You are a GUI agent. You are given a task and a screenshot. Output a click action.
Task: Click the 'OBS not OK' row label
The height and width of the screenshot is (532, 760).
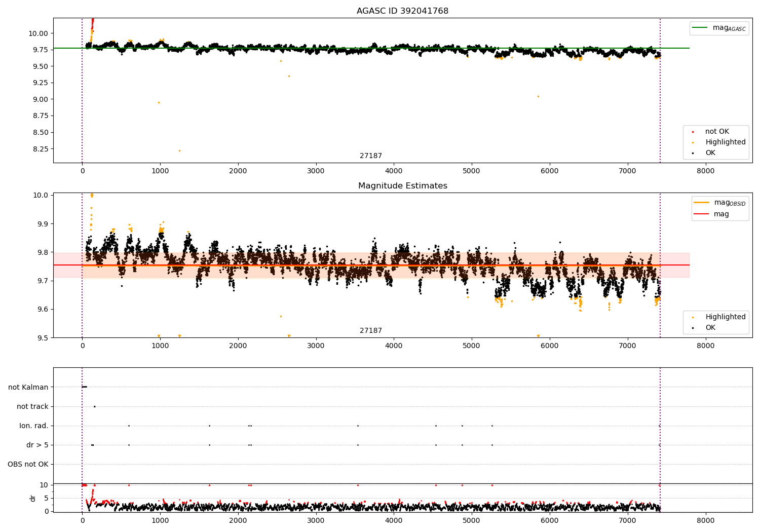(28, 464)
